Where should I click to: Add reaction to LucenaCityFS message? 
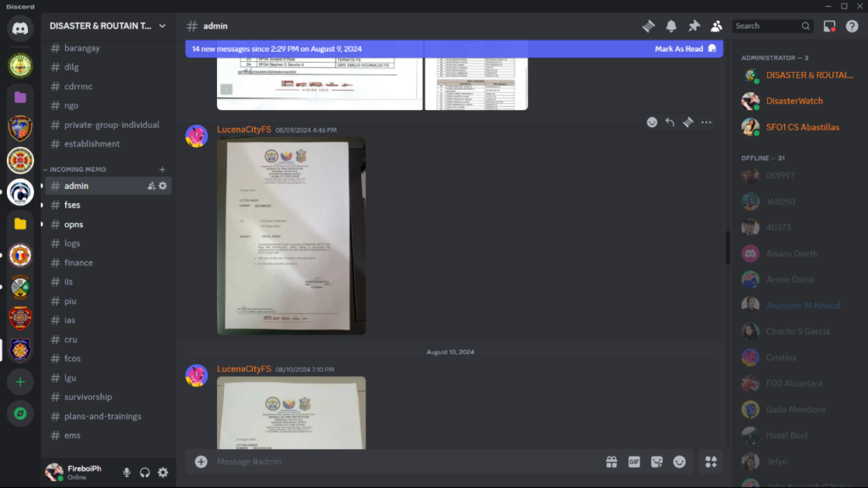click(x=652, y=122)
